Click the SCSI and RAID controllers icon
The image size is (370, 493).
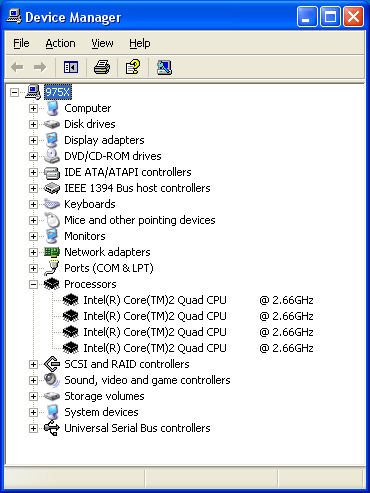52,364
